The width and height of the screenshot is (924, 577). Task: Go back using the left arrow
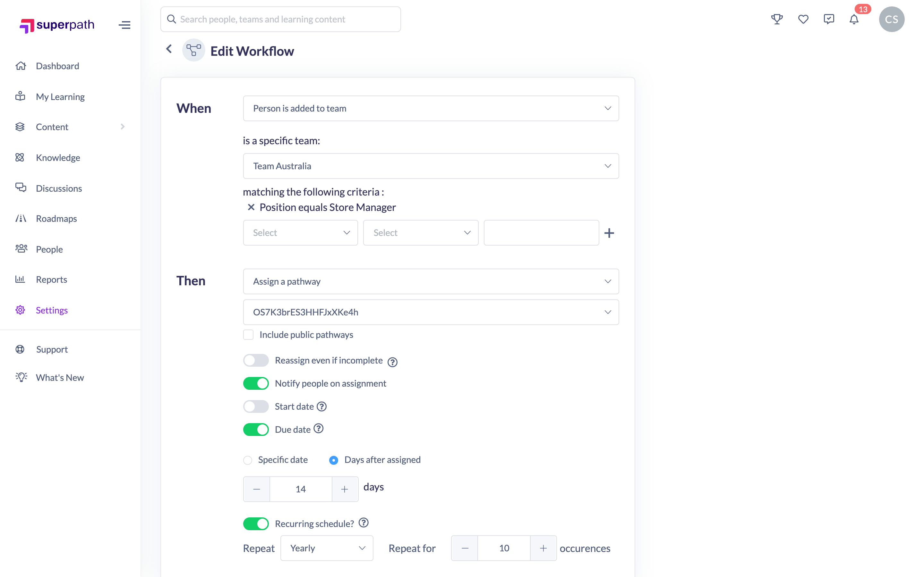point(169,49)
